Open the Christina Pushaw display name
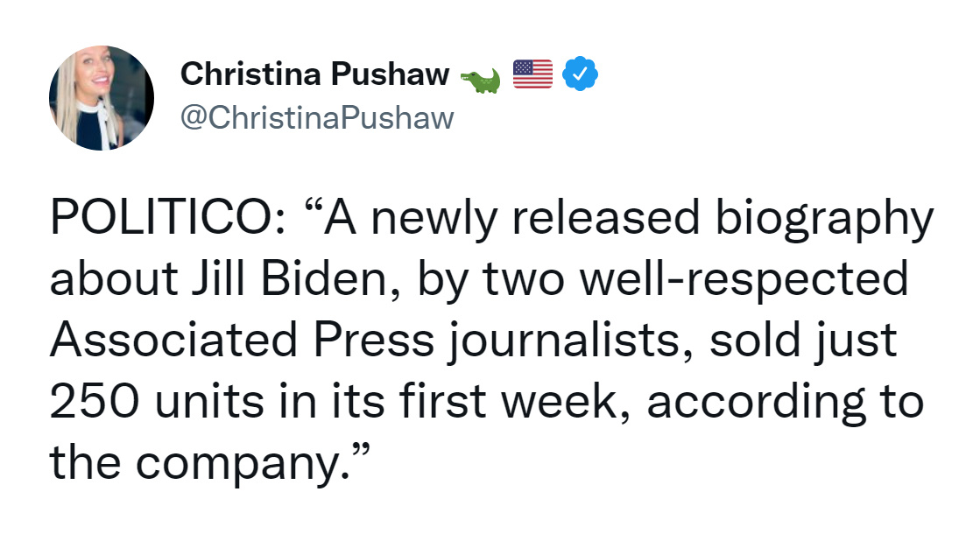This screenshot has height=534, width=980. [314, 74]
